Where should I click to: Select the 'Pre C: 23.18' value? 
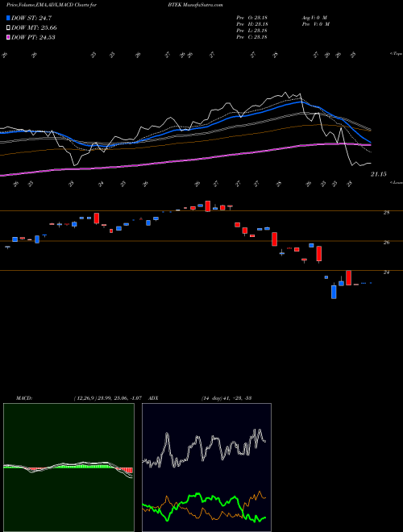pyautogui.click(x=252, y=37)
